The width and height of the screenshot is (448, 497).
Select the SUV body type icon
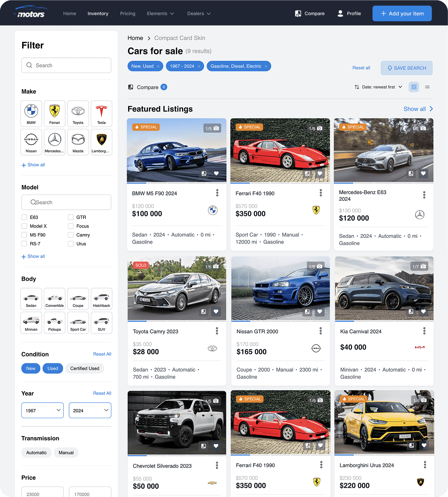(x=101, y=323)
